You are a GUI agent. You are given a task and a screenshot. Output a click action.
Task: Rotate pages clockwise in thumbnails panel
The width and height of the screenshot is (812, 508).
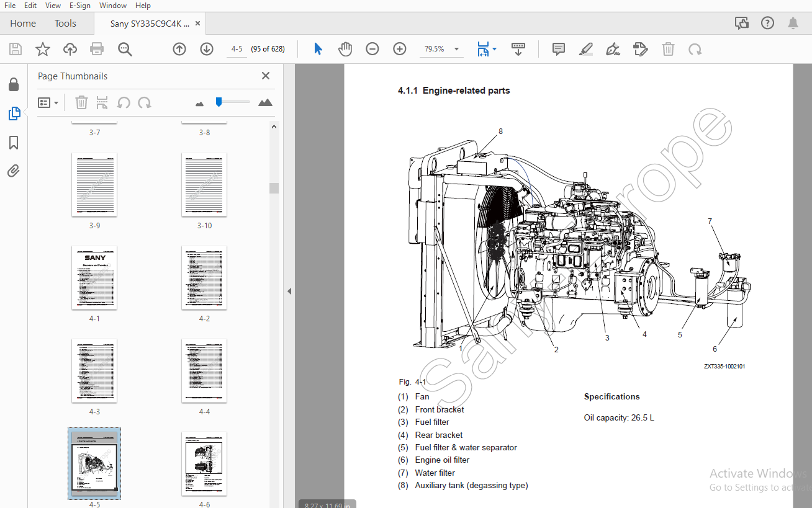145,102
